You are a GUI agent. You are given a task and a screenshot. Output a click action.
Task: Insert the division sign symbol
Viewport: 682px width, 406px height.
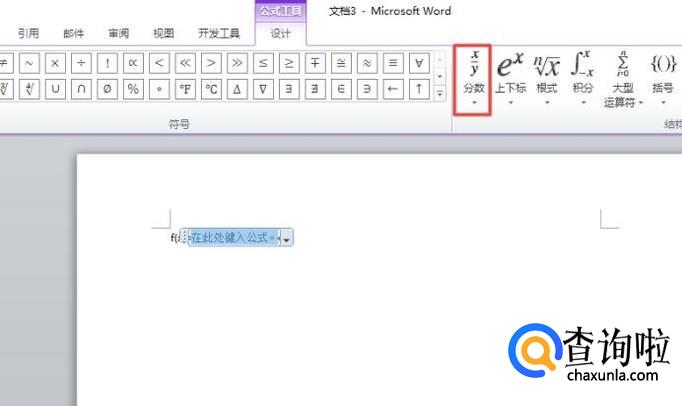[x=81, y=63]
